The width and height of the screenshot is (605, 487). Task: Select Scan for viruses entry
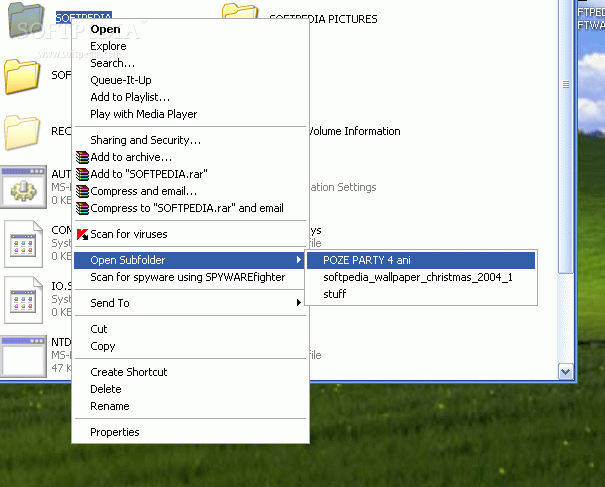190,234
